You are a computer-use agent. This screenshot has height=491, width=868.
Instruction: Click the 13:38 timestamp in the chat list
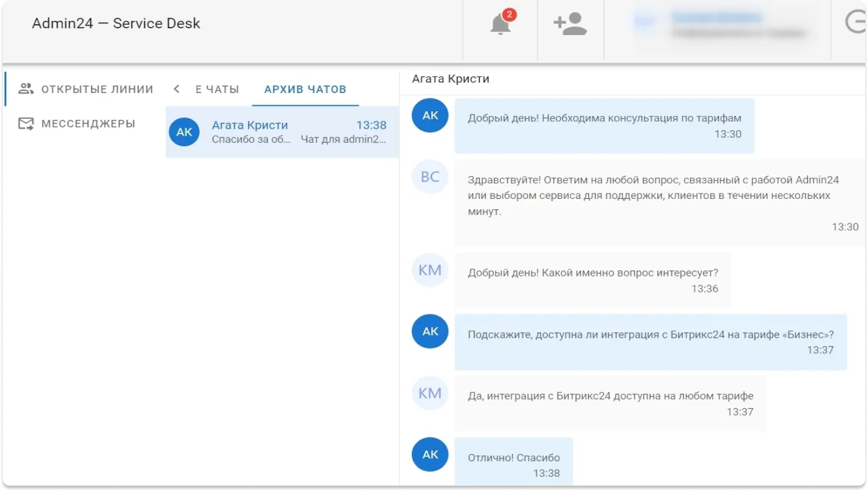tap(371, 125)
